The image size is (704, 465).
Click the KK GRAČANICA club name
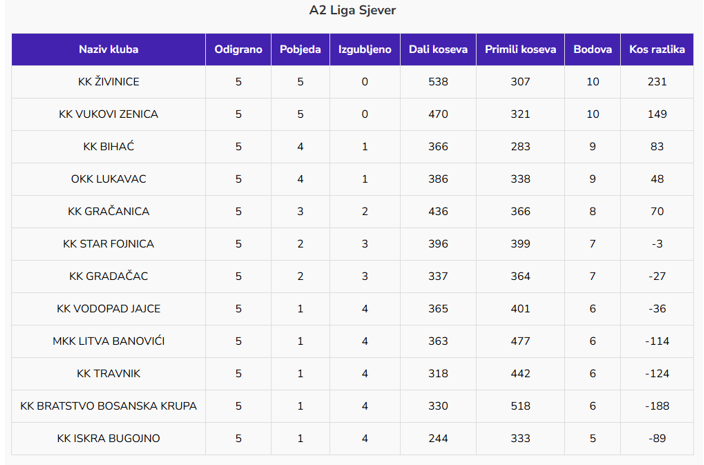point(108,212)
